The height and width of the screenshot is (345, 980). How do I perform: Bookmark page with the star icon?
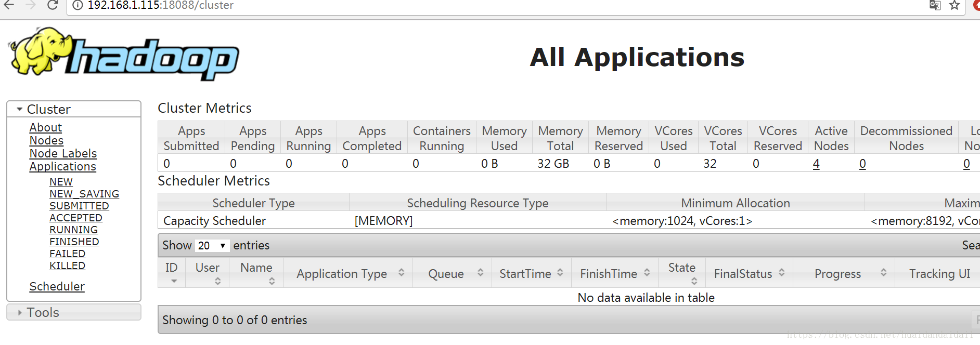pos(955,5)
